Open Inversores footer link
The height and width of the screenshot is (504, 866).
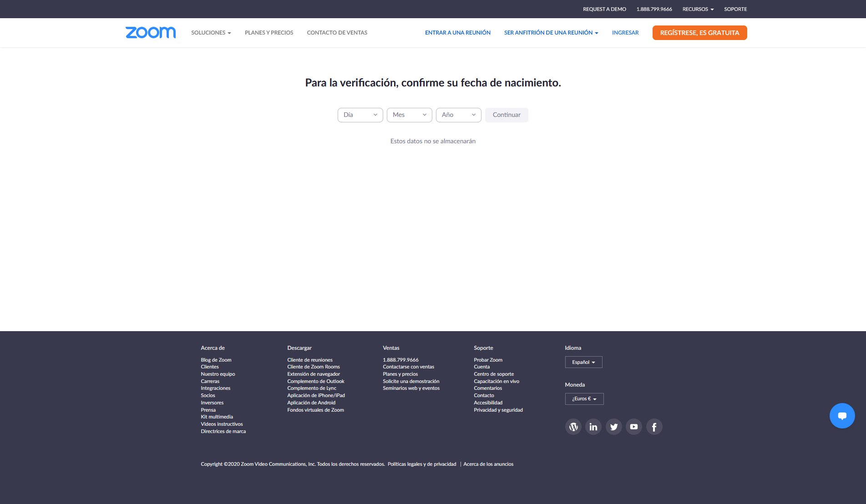(212, 403)
